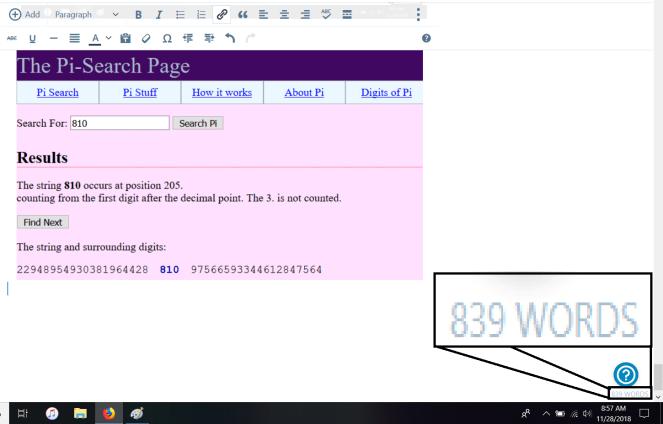Image resolution: width=663 pixels, height=424 pixels.
Task: Click the blue help circle button
Action: (626, 374)
